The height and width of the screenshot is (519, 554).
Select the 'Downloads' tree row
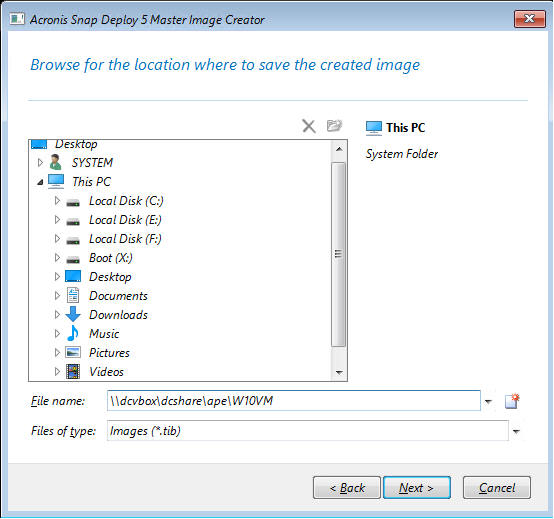[118, 315]
